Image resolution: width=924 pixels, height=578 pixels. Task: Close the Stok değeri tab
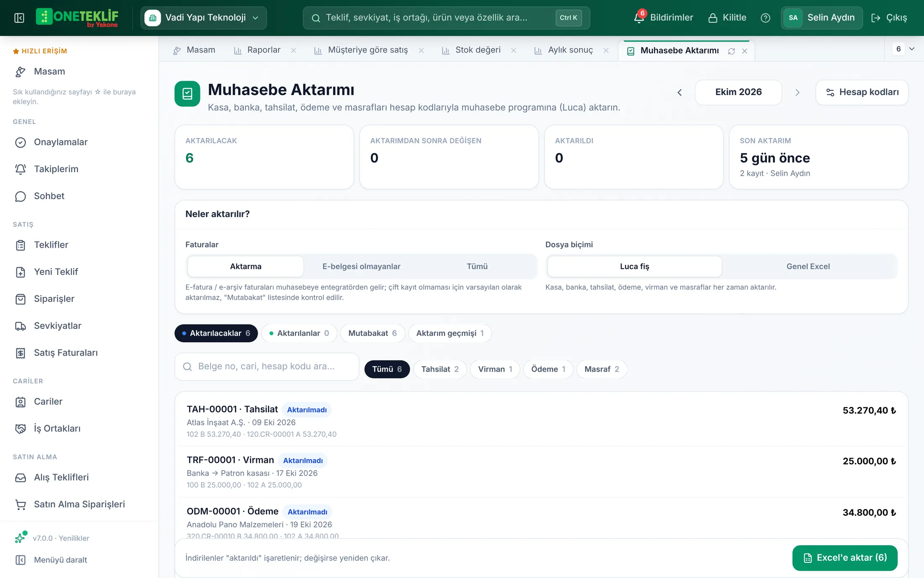pyautogui.click(x=514, y=50)
